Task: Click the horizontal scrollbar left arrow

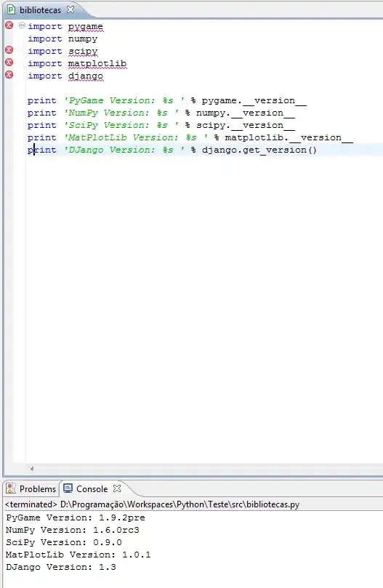Action: point(32,469)
